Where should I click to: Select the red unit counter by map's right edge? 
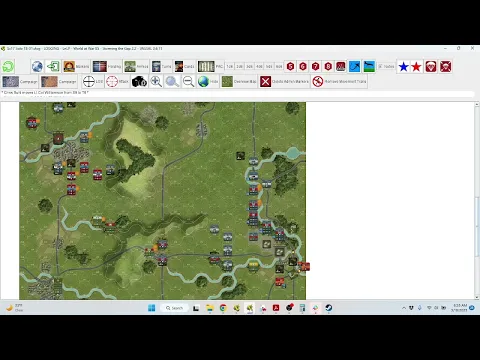click(x=304, y=266)
